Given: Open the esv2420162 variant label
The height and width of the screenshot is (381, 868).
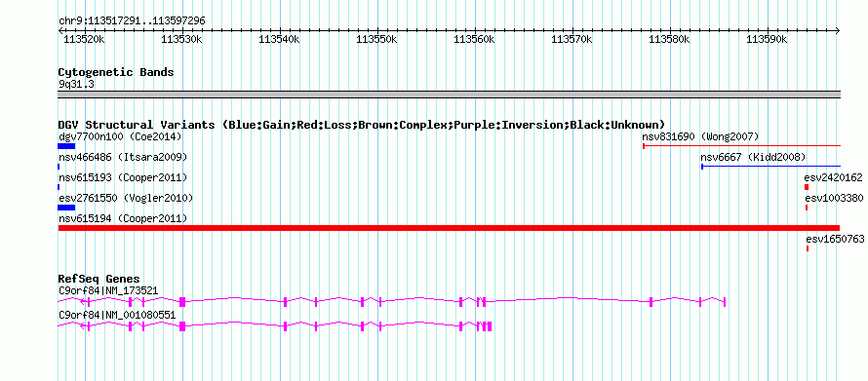Looking at the screenshot, I should click(834, 178).
